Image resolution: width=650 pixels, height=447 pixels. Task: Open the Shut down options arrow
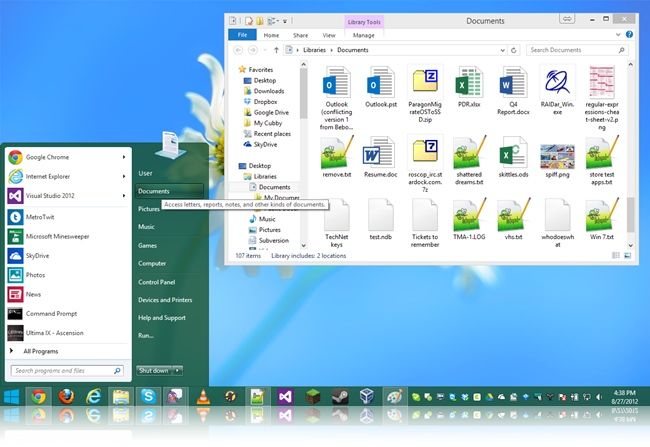click(x=177, y=370)
